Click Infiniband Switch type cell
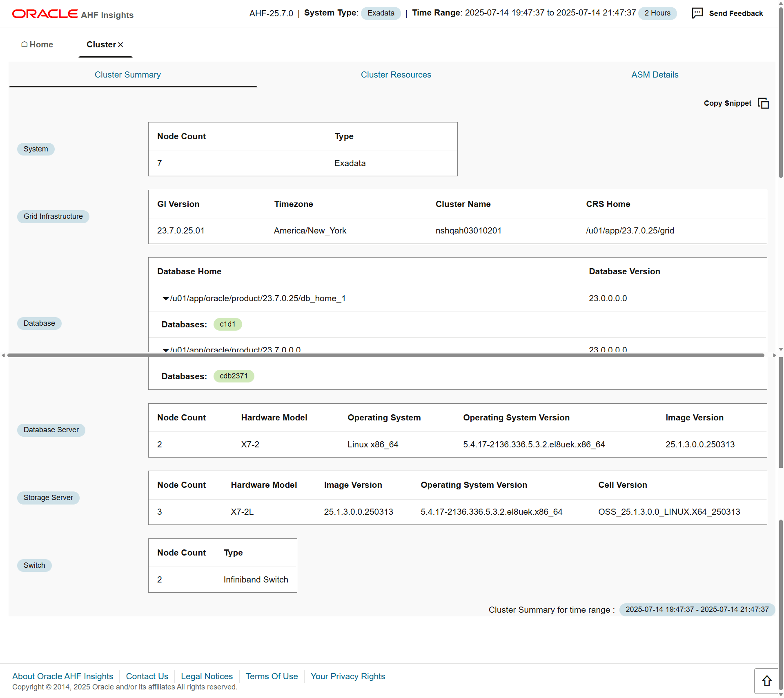This screenshot has width=784, height=698. tap(256, 580)
